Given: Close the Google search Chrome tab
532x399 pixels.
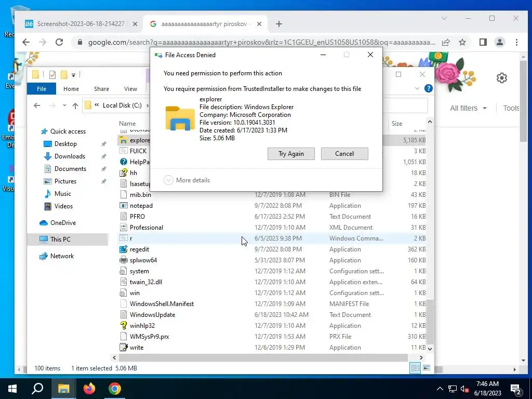Looking at the screenshot, I should pyautogui.click(x=259, y=24).
